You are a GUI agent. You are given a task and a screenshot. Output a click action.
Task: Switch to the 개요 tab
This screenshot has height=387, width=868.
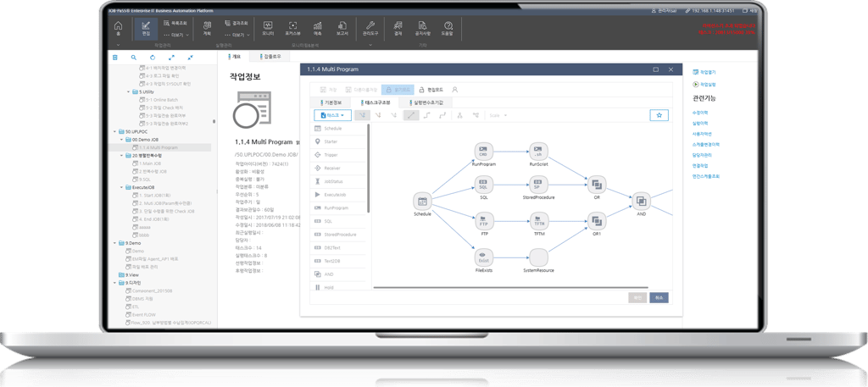pyautogui.click(x=235, y=57)
